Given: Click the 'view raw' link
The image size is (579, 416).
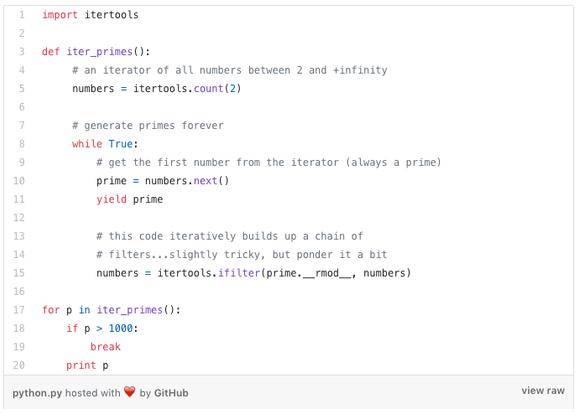Looking at the screenshot, I should 543,391.
